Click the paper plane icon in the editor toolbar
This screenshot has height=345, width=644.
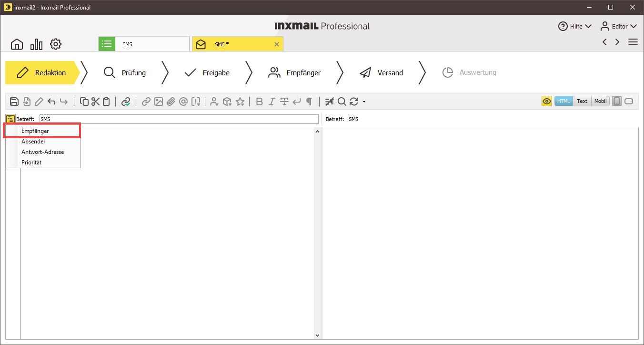(330, 101)
